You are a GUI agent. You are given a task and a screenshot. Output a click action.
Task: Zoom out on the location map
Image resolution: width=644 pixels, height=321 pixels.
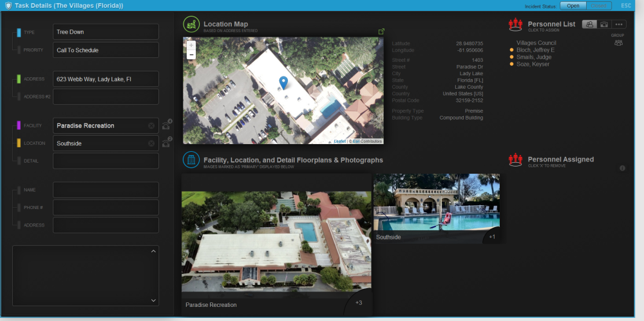tap(191, 55)
